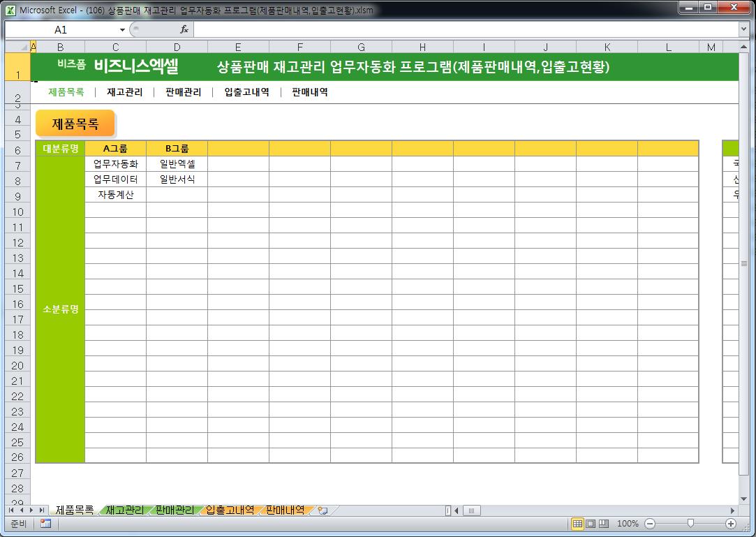The height and width of the screenshot is (537, 756).
Task: Select the 일반서식 cell
Action: 177,179
